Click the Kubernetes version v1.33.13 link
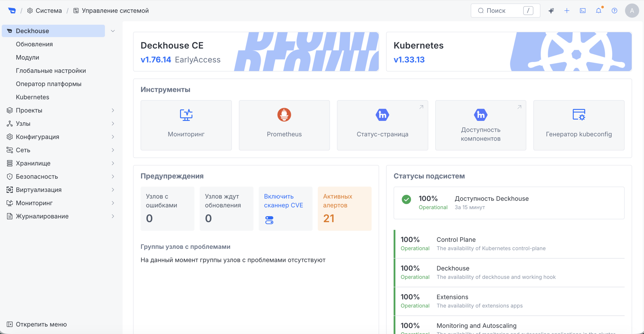 409,60
